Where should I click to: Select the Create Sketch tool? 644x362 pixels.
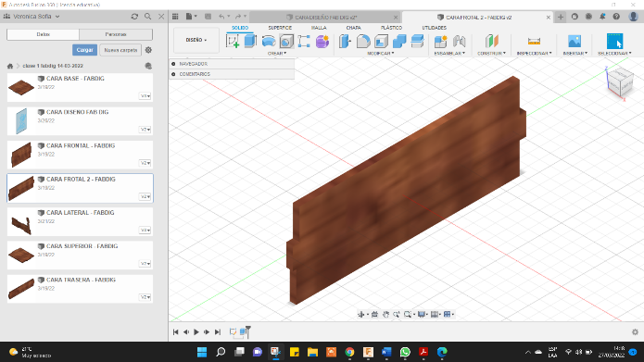(x=233, y=42)
